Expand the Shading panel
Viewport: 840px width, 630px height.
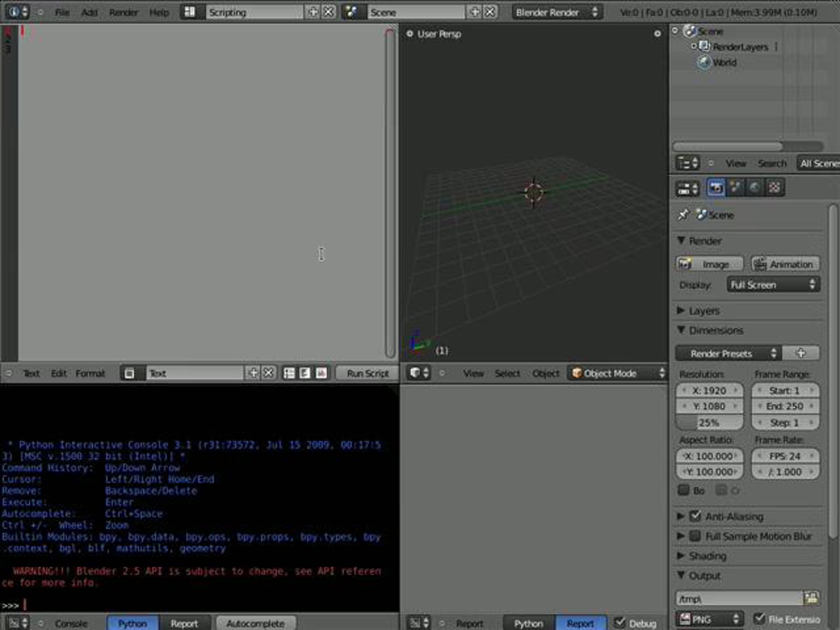click(681, 555)
